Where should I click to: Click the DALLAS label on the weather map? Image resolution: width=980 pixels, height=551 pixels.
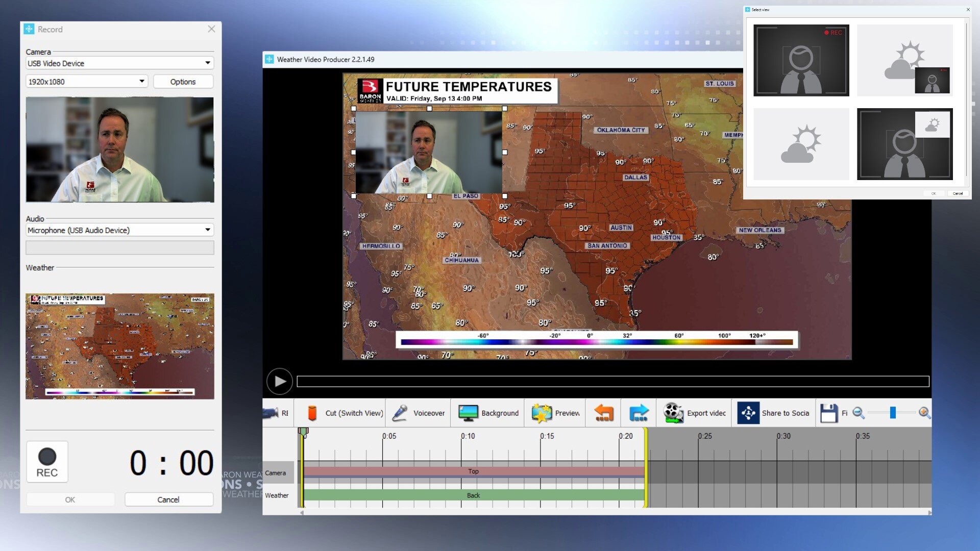(x=635, y=178)
